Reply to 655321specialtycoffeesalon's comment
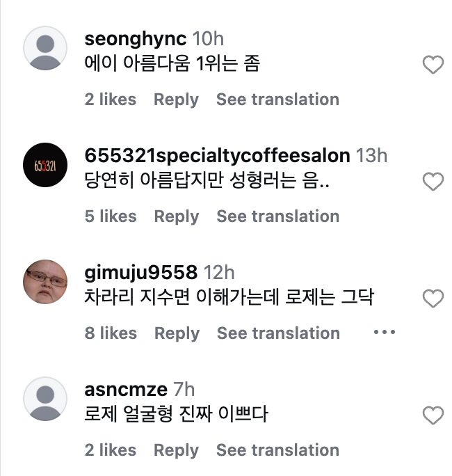Image resolution: width=452 pixels, height=476 pixels. pos(176,216)
